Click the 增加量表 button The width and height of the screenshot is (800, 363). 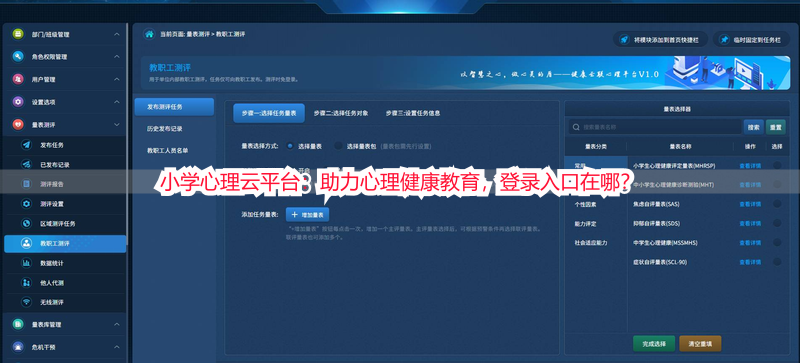point(308,214)
